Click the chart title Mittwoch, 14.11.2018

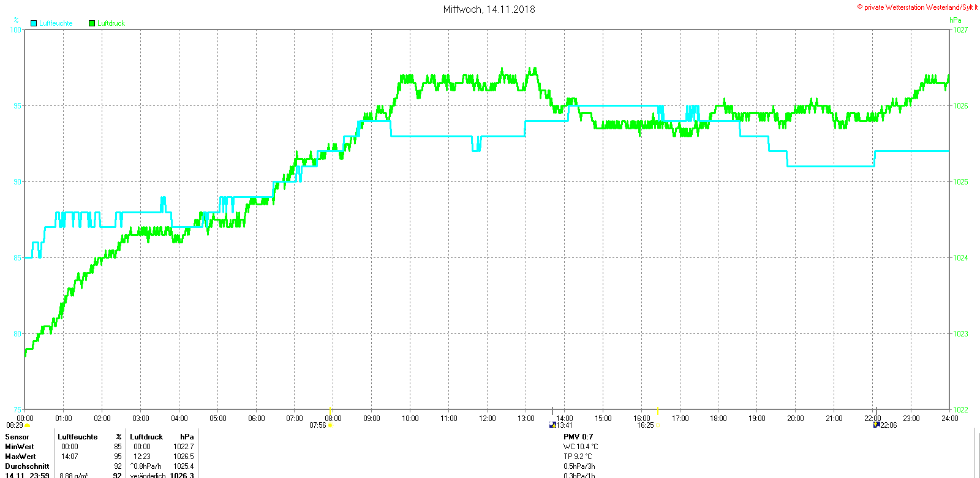(x=489, y=9)
